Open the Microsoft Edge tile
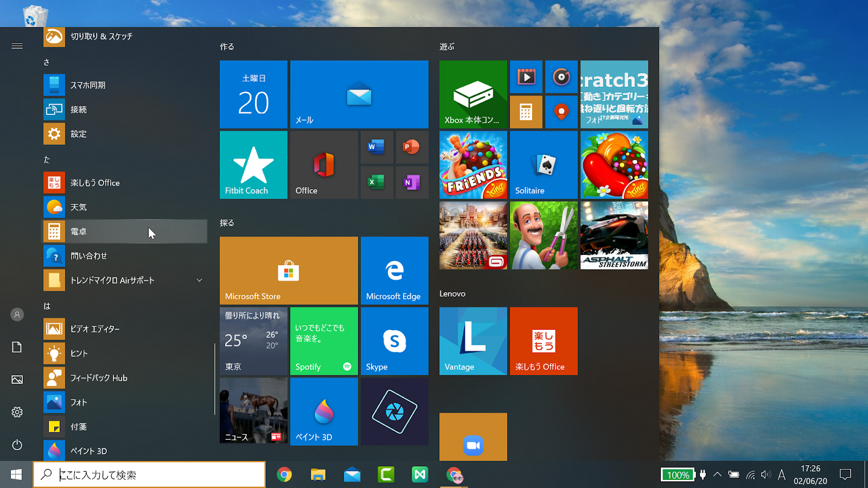The height and width of the screenshot is (488, 868). click(x=394, y=271)
